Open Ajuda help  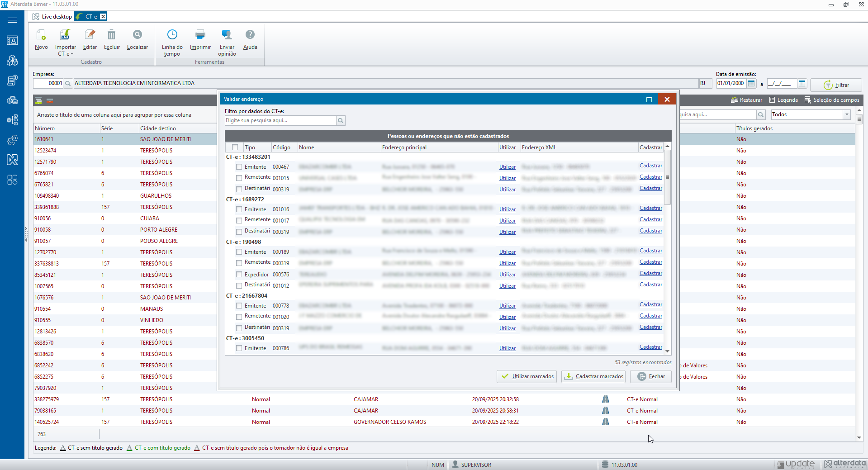pyautogui.click(x=250, y=40)
